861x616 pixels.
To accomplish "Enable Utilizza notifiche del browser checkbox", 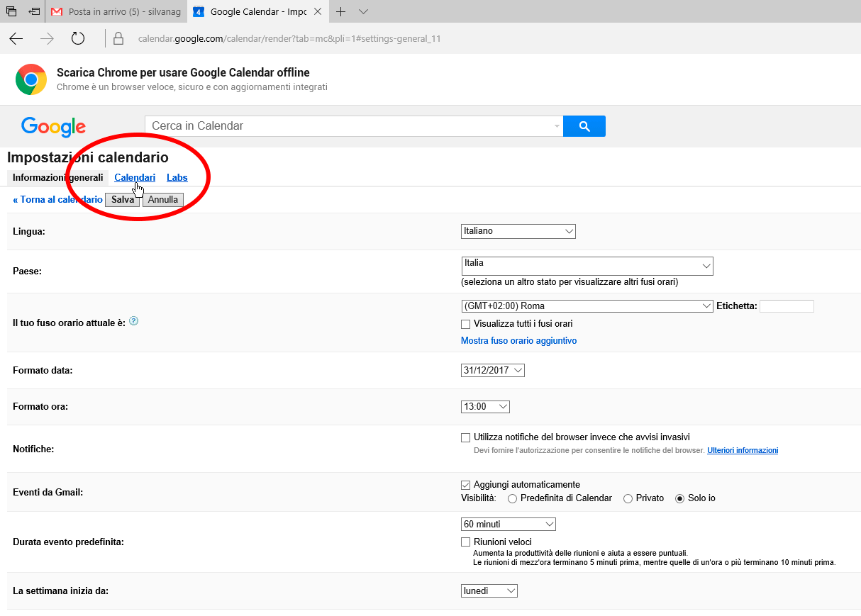I will (x=466, y=437).
